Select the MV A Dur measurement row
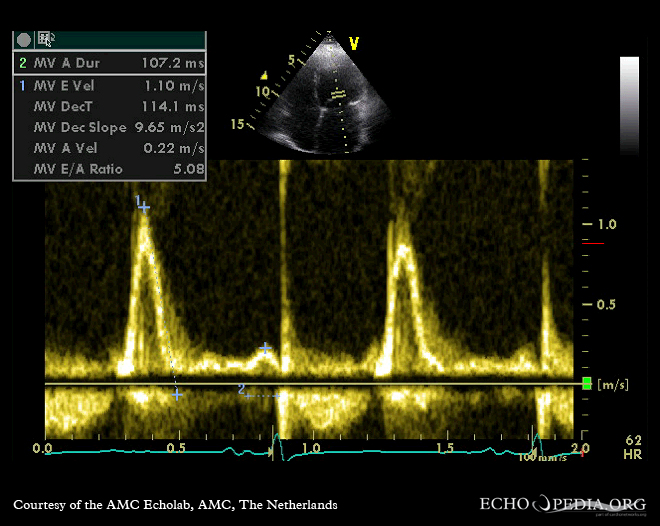This screenshot has width=660, height=526. [x=109, y=63]
